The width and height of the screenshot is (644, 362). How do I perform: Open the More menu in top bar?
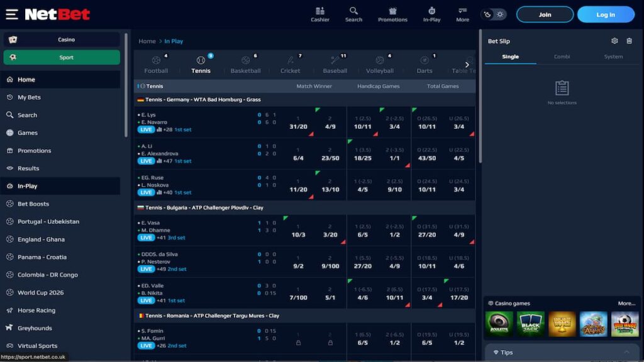pos(462,14)
